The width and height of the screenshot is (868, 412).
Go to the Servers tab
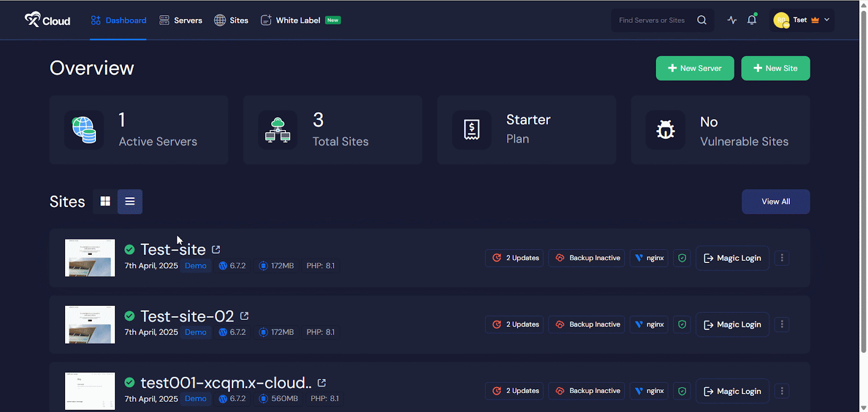pyautogui.click(x=181, y=20)
